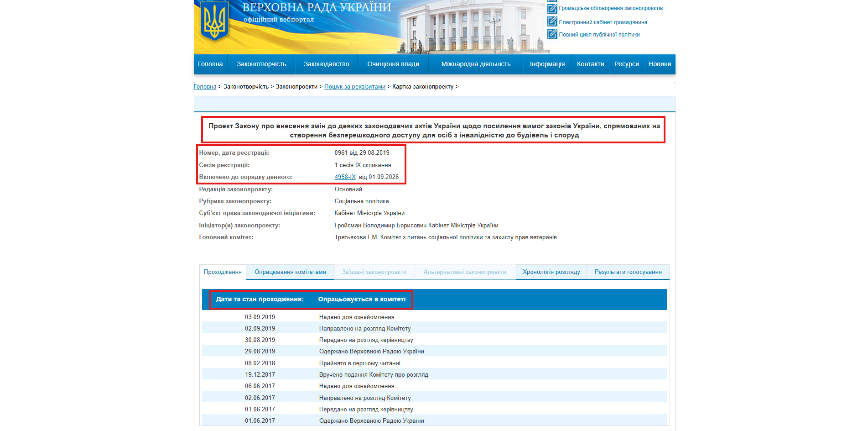The height and width of the screenshot is (431, 868).
Task: Open the Законодавство menu item
Action: (327, 64)
